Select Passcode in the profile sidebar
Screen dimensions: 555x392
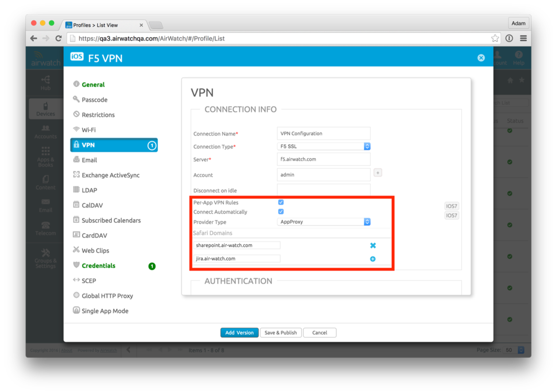point(94,100)
